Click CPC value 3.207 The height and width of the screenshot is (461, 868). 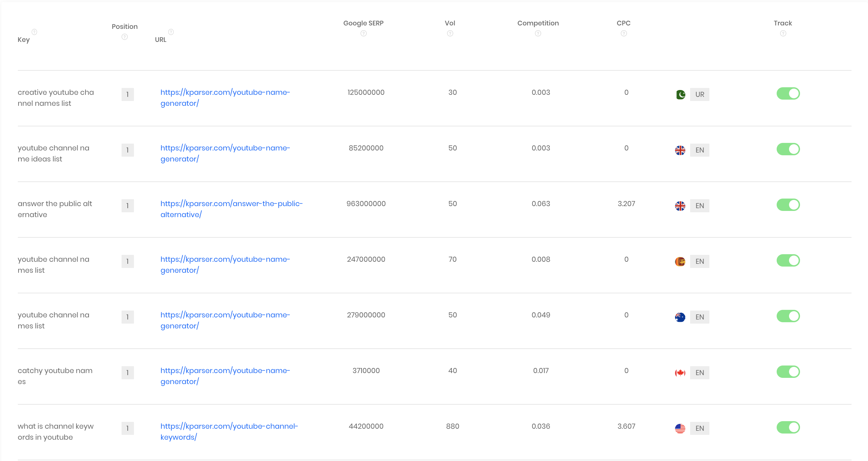[626, 204]
